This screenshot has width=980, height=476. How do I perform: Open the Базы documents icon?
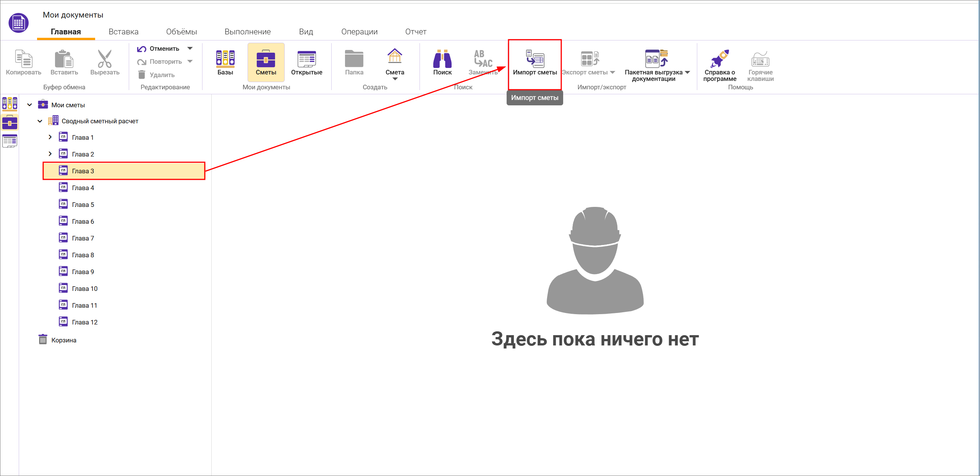point(225,59)
